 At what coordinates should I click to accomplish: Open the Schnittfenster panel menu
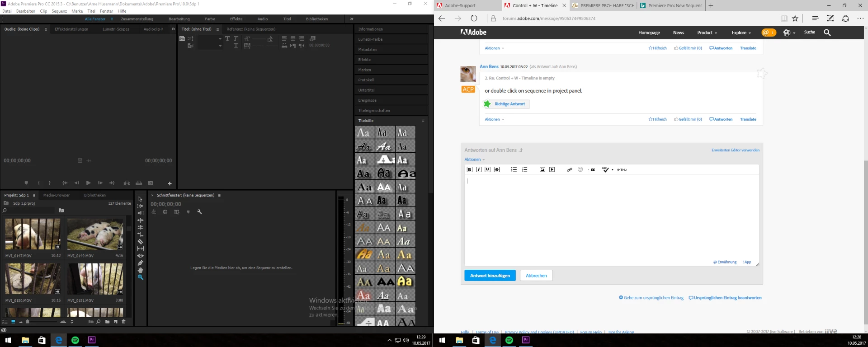tap(219, 195)
